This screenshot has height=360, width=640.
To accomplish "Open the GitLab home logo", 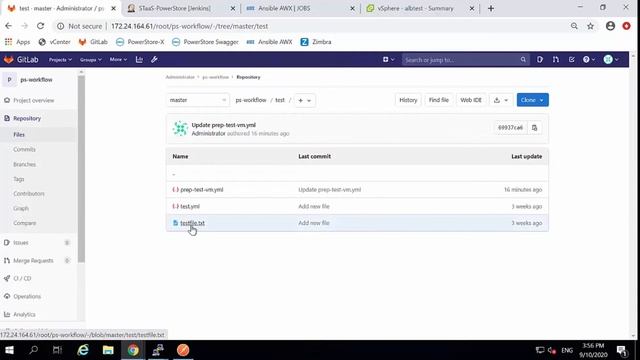I will (x=21, y=60).
